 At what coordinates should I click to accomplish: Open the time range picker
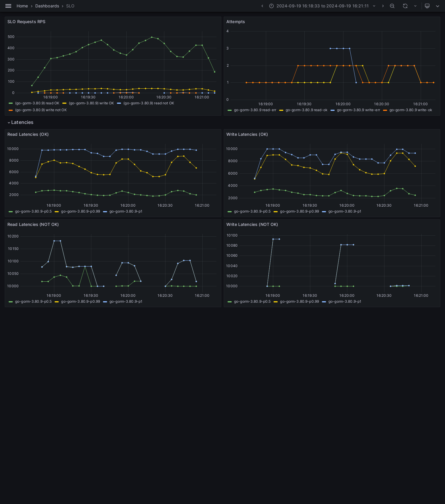pos(322,6)
